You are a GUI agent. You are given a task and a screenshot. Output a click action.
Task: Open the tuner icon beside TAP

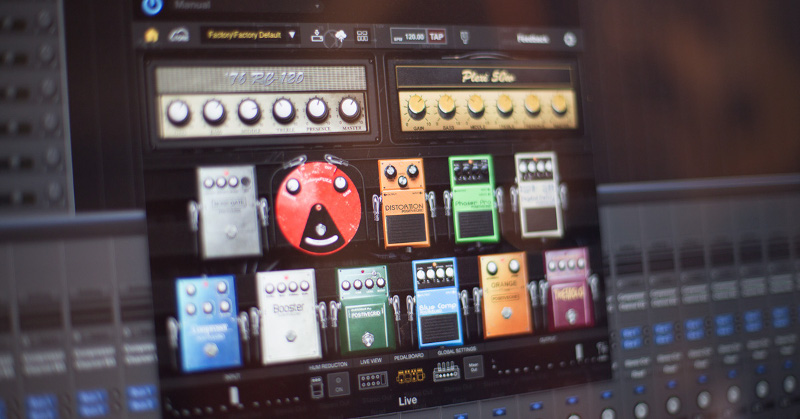[464, 37]
